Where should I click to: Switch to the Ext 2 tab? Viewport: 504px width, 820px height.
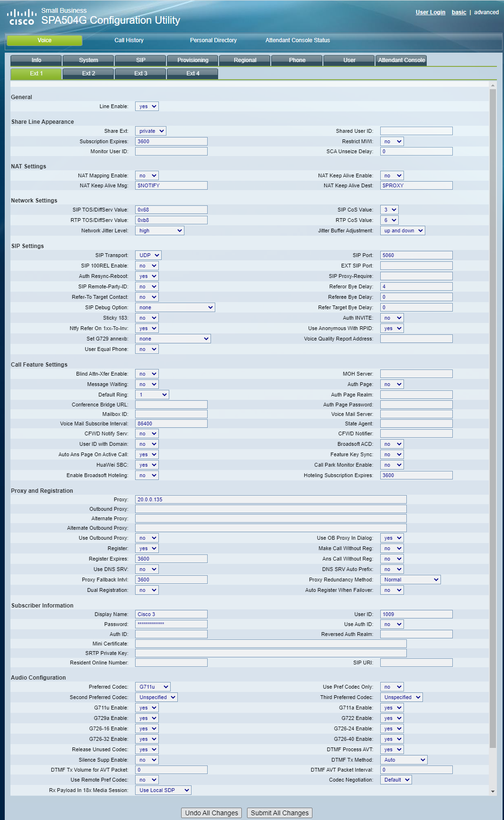[x=88, y=74]
